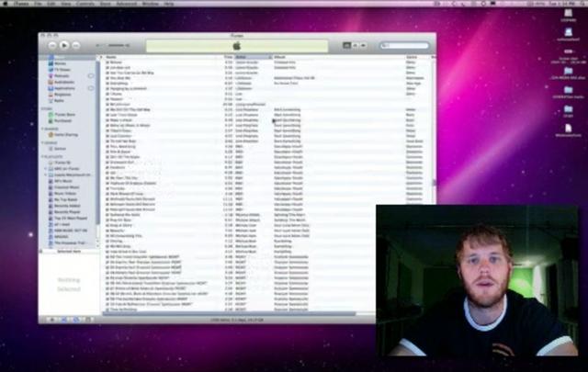Open the Store menu

106,4
